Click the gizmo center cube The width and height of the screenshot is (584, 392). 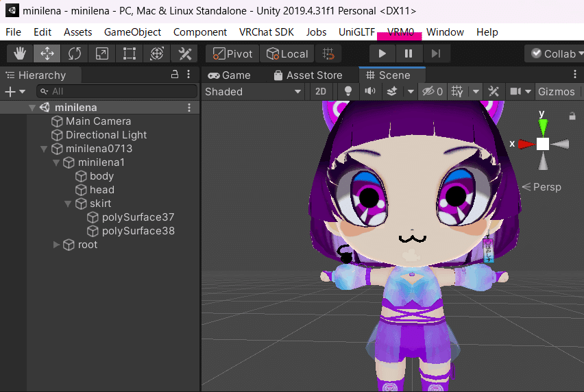[543, 144]
